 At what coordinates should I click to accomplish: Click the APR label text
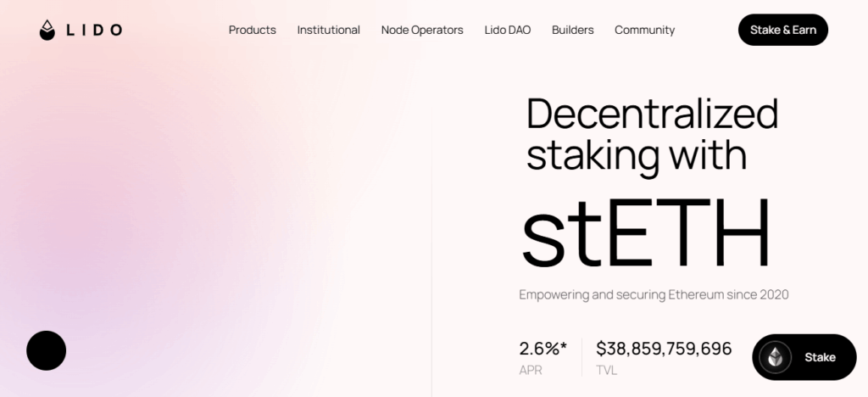pos(531,370)
